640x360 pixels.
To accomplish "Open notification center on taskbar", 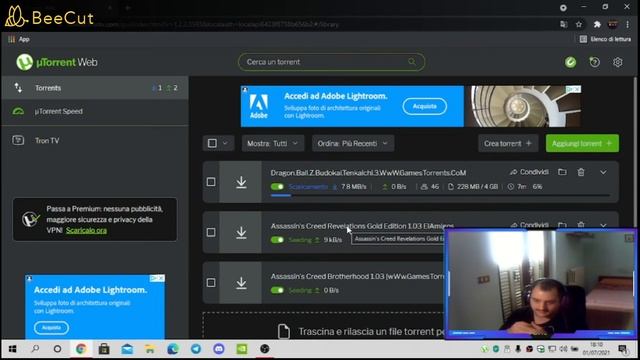I will (623, 349).
